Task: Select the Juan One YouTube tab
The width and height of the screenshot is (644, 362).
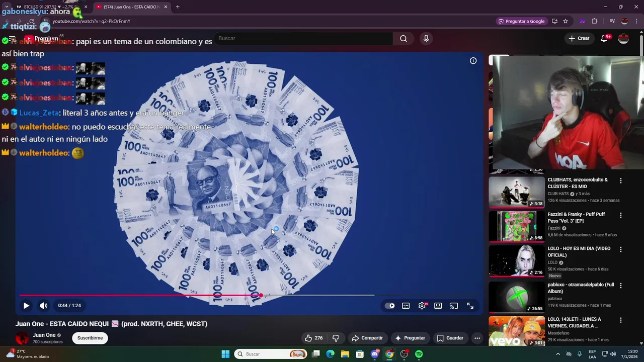Action: 132,7
